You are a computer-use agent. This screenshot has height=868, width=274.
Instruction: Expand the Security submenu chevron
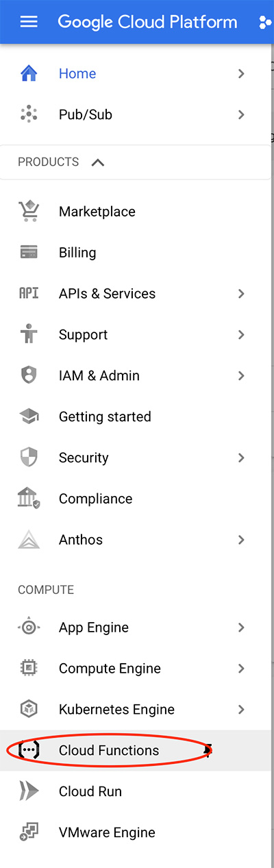[x=241, y=458]
